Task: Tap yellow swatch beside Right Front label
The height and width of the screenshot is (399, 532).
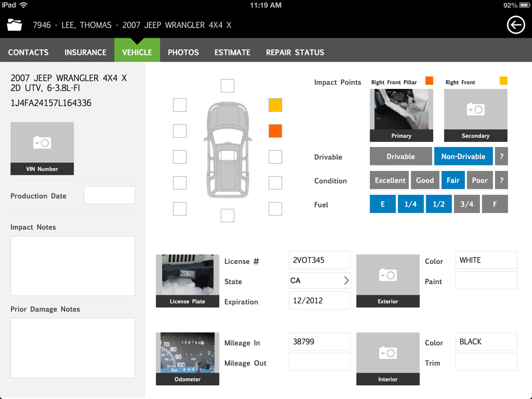Action: pyautogui.click(x=503, y=80)
